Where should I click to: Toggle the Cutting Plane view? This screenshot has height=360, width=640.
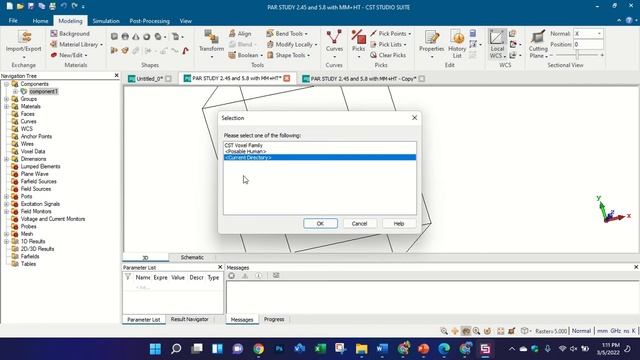coord(538,43)
